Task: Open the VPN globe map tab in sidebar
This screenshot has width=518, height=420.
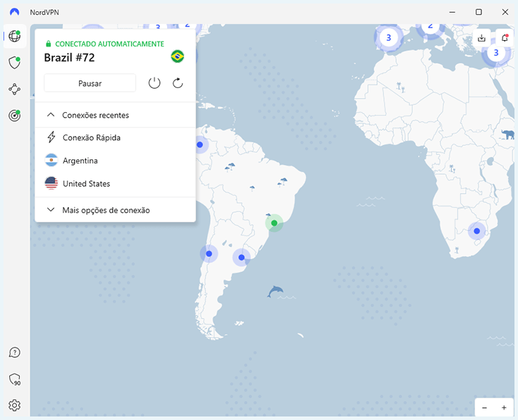Action: tap(15, 36)
